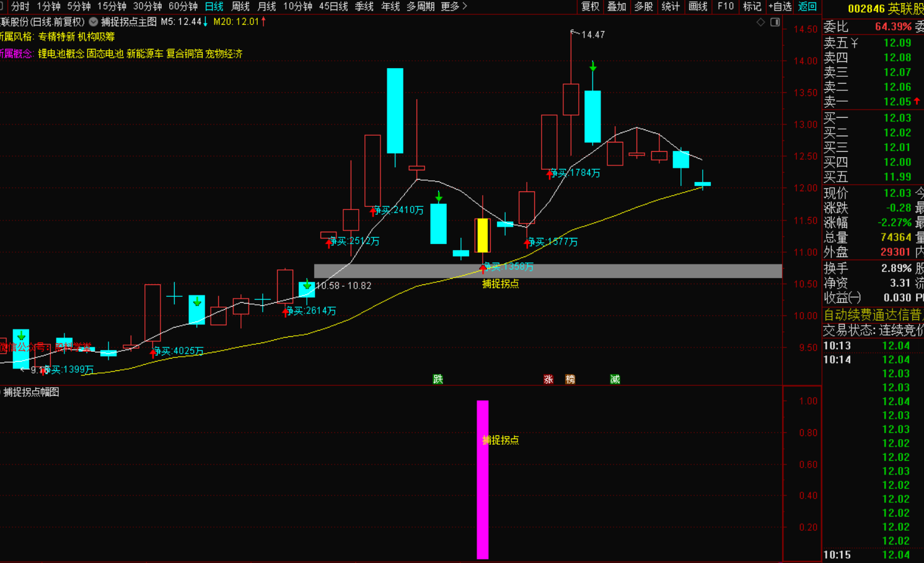The width and height of the screenshot is (924, 563).
Task: Click the orange 榜 event marker icon
Action: tap(570, 379)
